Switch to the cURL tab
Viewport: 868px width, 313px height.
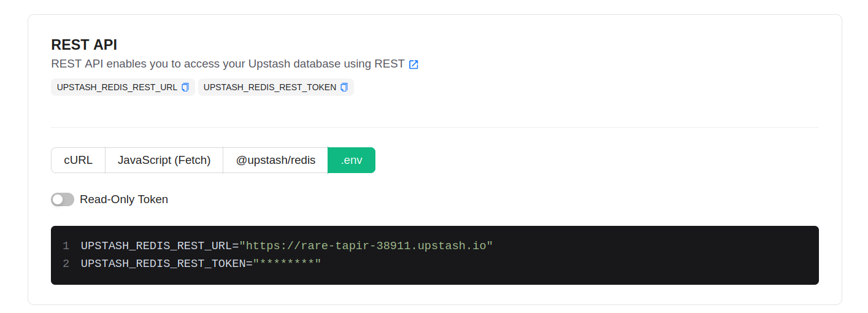coord(78,160)
